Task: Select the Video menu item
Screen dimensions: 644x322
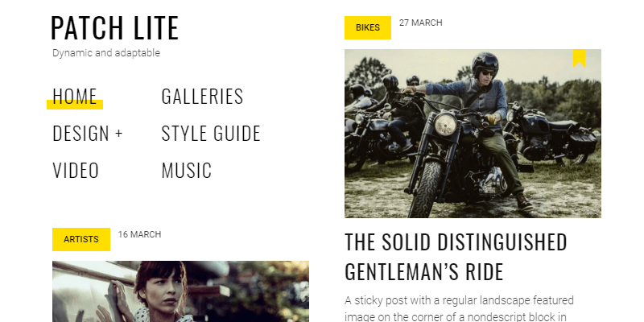Action: point(76,171)
